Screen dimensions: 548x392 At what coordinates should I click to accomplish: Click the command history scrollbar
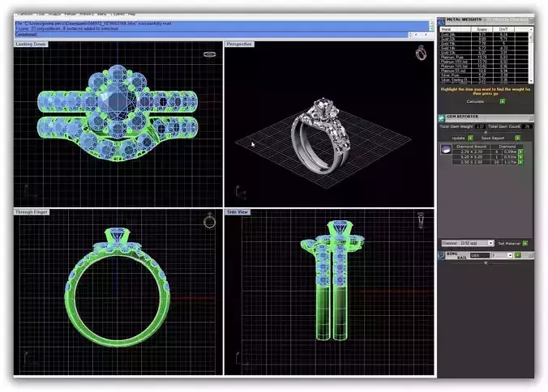pos(431,26)
